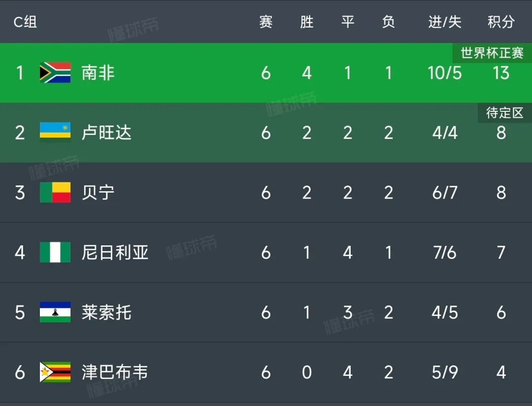Click the 待定区 status badge
This screenshot has width=532, height=406.
[504, 113]
